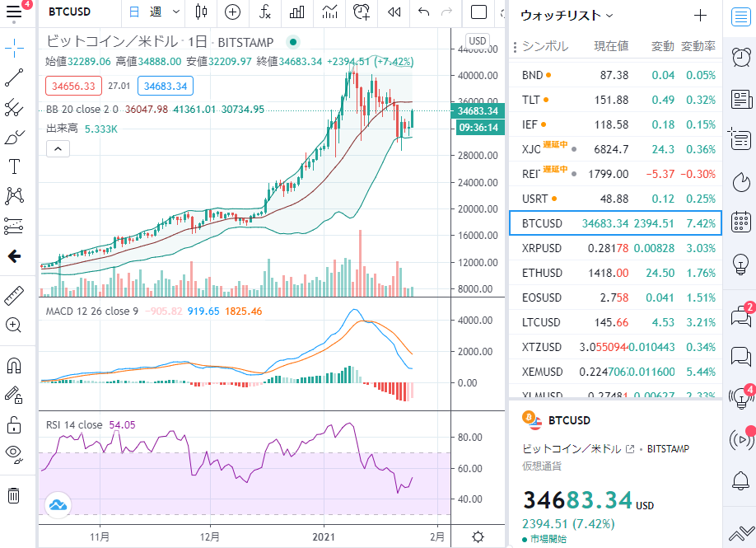The width and height of the screenshot is (756, 548).
Task: Open the news panel icon
Action: click(740, 99)
